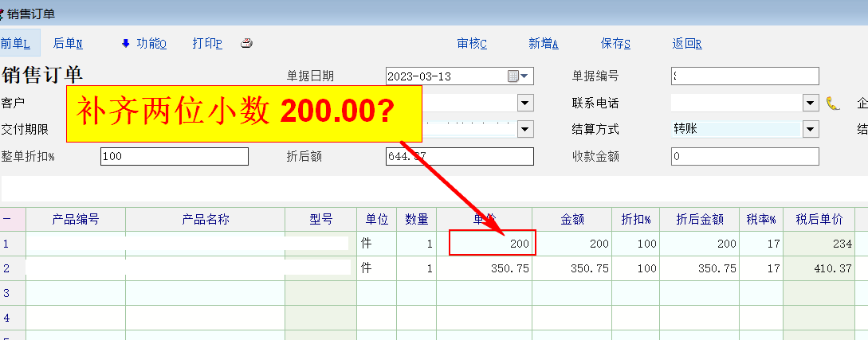Expand the 结算方式 dropdown
Viewport: 868px width, 340px height.
point(811,129)
